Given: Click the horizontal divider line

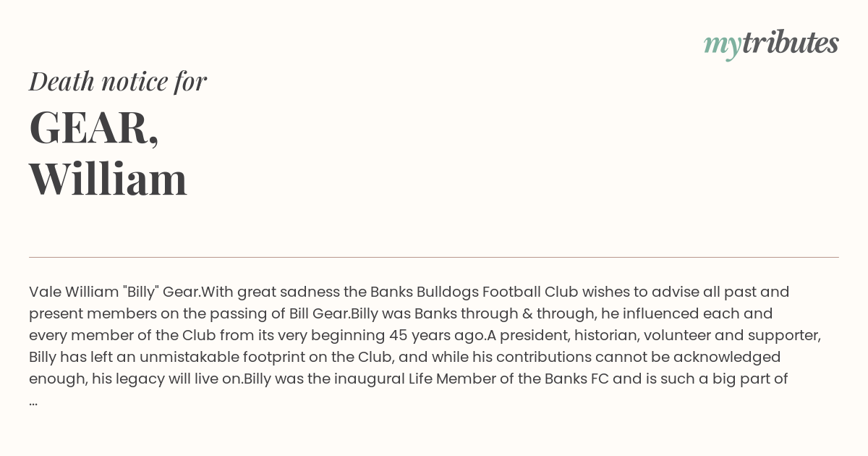Looking at the screenshot, I should click(x=434, y=257).
